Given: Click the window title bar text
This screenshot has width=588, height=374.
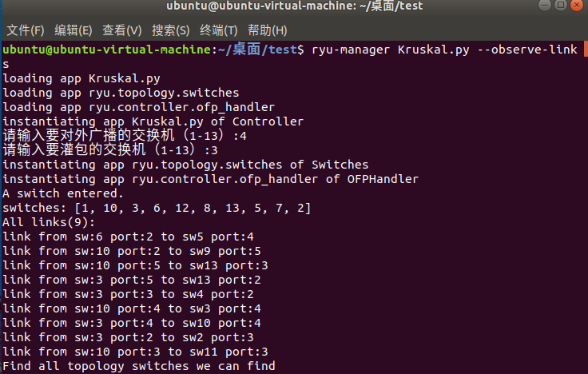Looking at the screenshot, I should [x=294, y=9].
